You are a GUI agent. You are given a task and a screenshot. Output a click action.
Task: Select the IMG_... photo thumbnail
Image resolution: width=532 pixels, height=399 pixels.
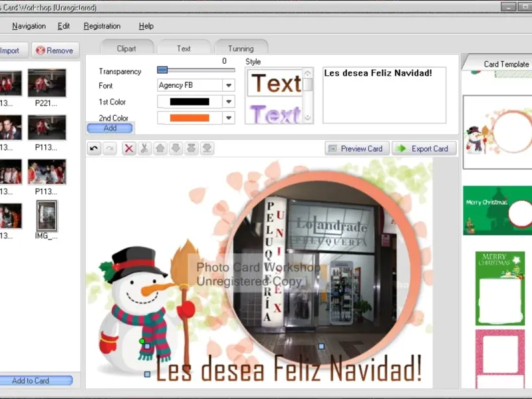click(47, 215)
